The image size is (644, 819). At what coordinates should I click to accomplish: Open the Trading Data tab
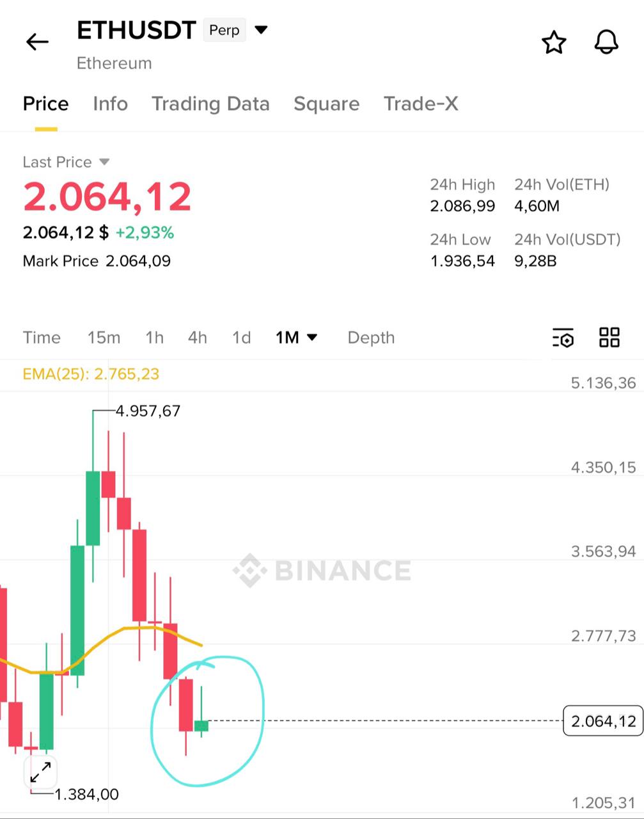[x=210, y=104]
